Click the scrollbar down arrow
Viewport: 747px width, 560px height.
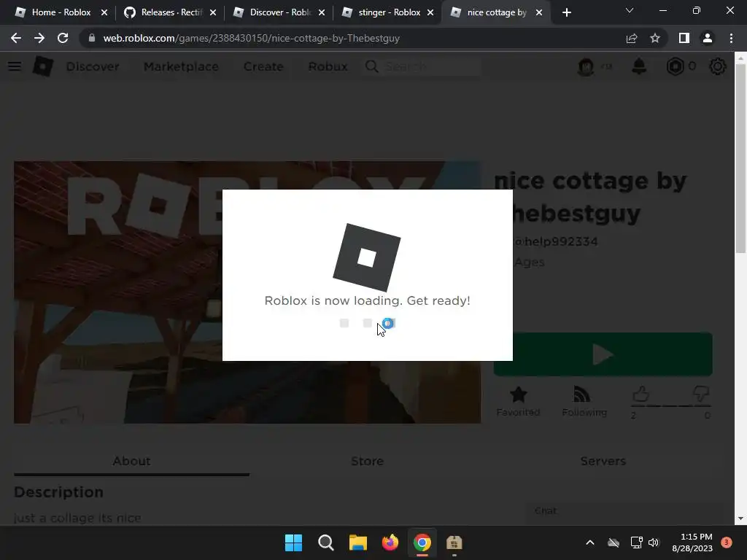pyautogui.click(x=741, y=518)
